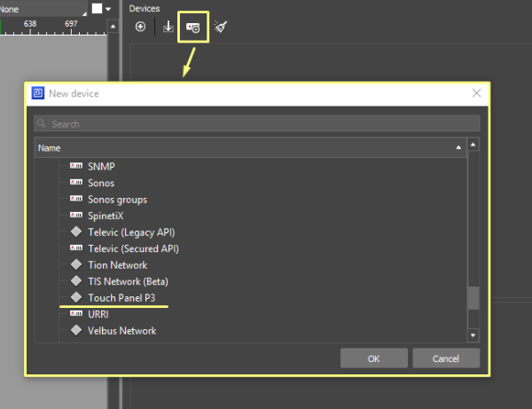The height and width of the screenshot is (409, 532).
Task: Click the broom clean-up icon in Devices
Action: 220,28
